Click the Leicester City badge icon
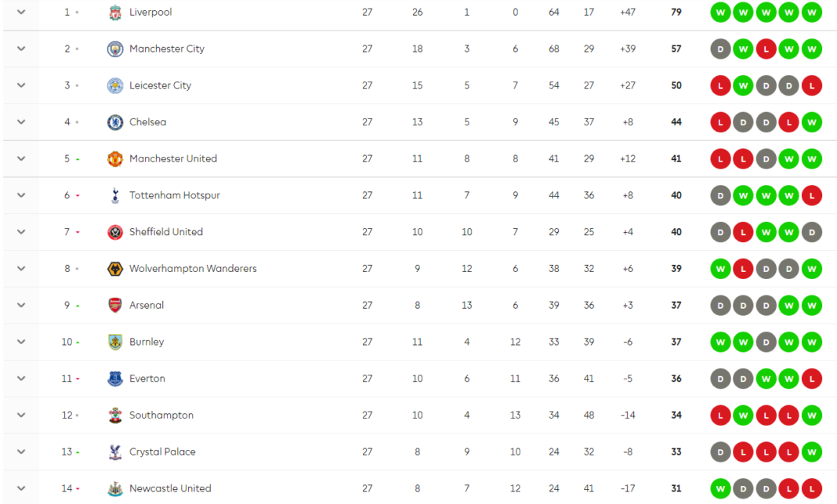The width and height of the screenshot is (837, 504). tap(115, 85)
